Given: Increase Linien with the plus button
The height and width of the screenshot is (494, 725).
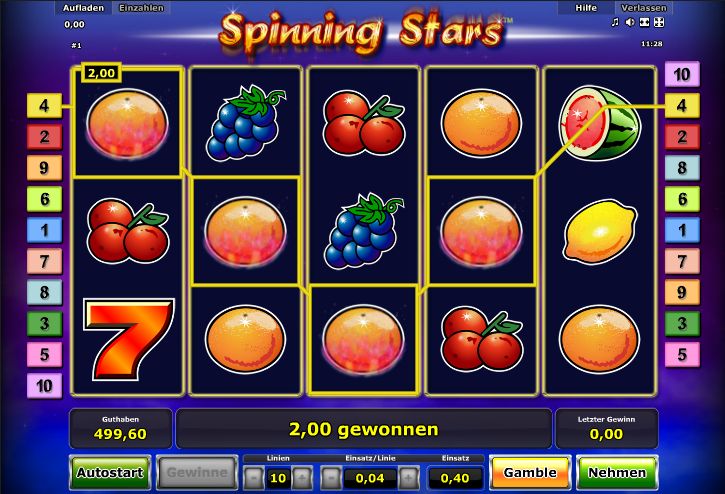Looking at the screenshot, I should click(302, 478).
